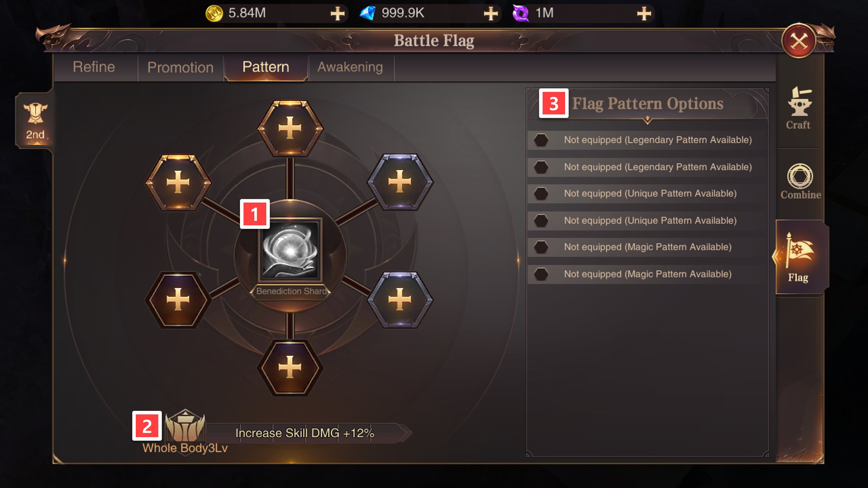Open the Craft sidebar section
Screen dimensions: 868x488
(x=799, y=108)
